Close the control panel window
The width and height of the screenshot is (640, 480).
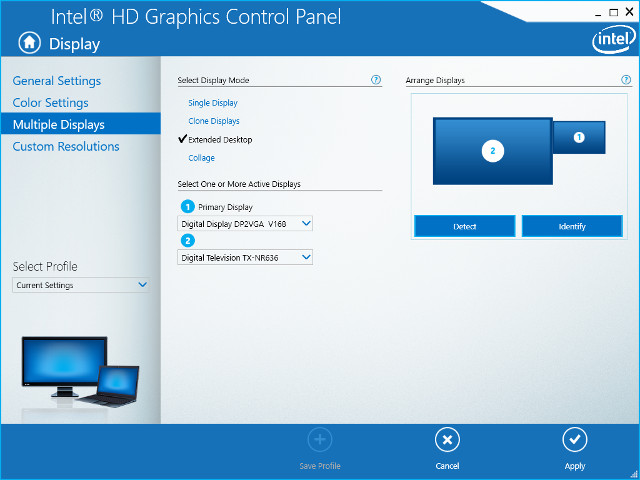629,12
